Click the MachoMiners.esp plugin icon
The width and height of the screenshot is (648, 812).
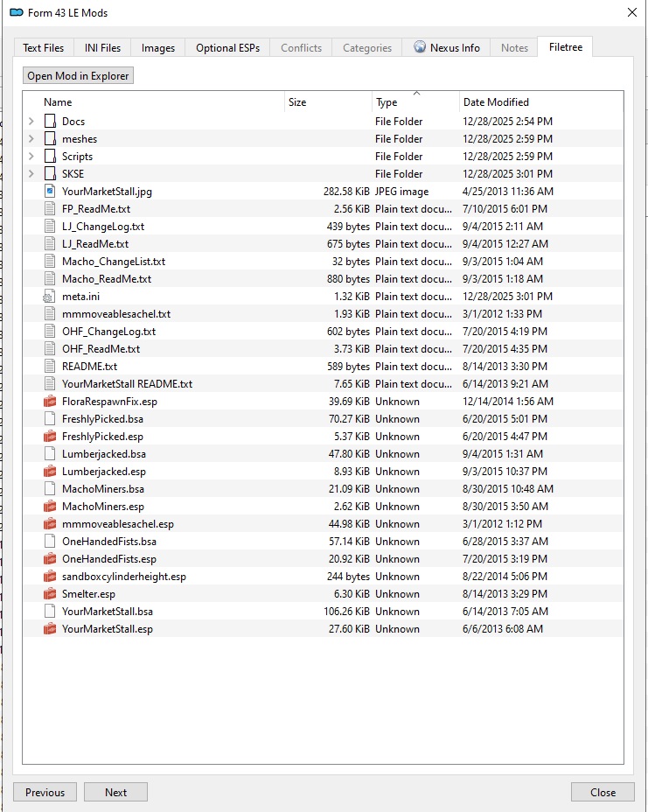(50, 507)
